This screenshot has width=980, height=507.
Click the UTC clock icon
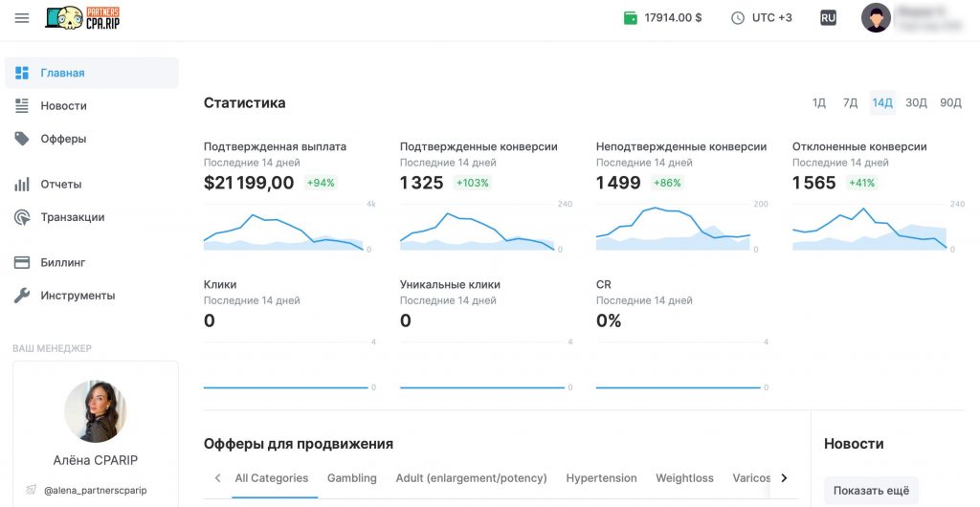[738, 18]
